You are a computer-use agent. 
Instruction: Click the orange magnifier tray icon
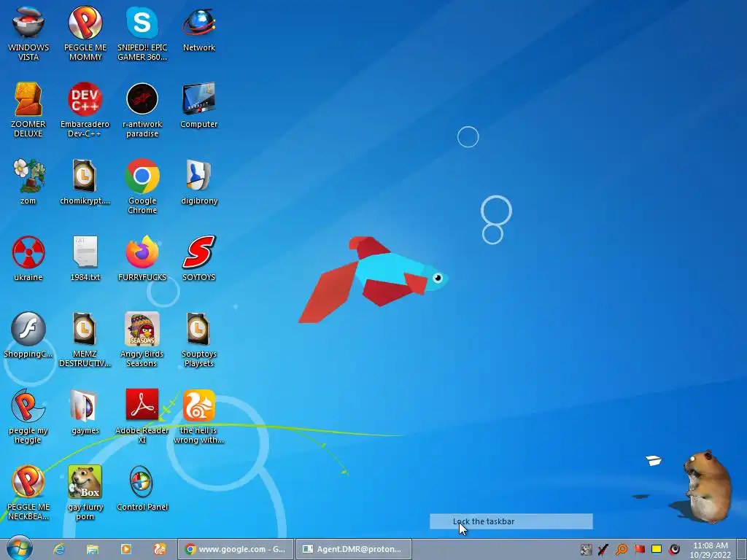(x=622, y=550)
